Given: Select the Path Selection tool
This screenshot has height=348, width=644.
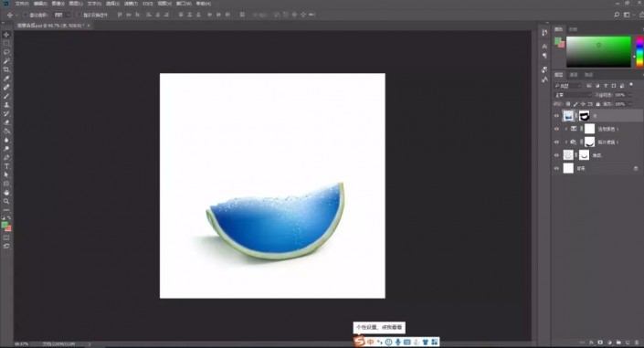Looking at the screenshot, I should (6, 175).
